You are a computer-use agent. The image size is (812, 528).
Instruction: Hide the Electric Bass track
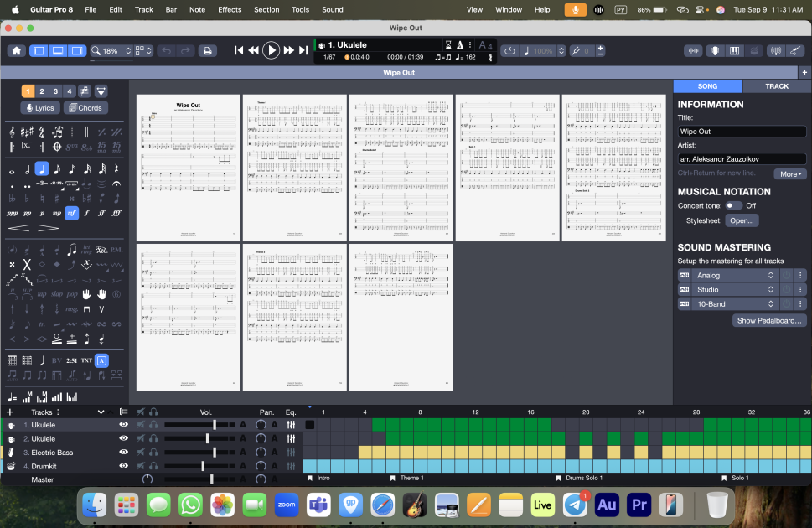[x=124, y=452]
